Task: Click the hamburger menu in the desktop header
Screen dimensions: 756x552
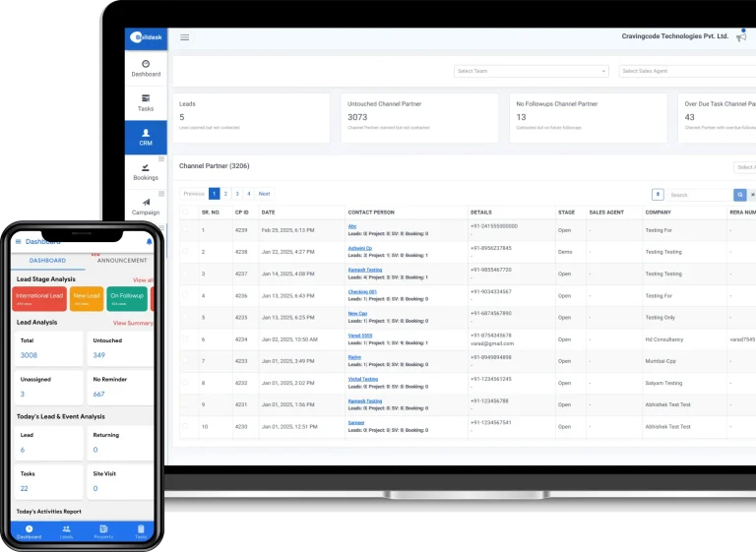Action: [184, 37]
